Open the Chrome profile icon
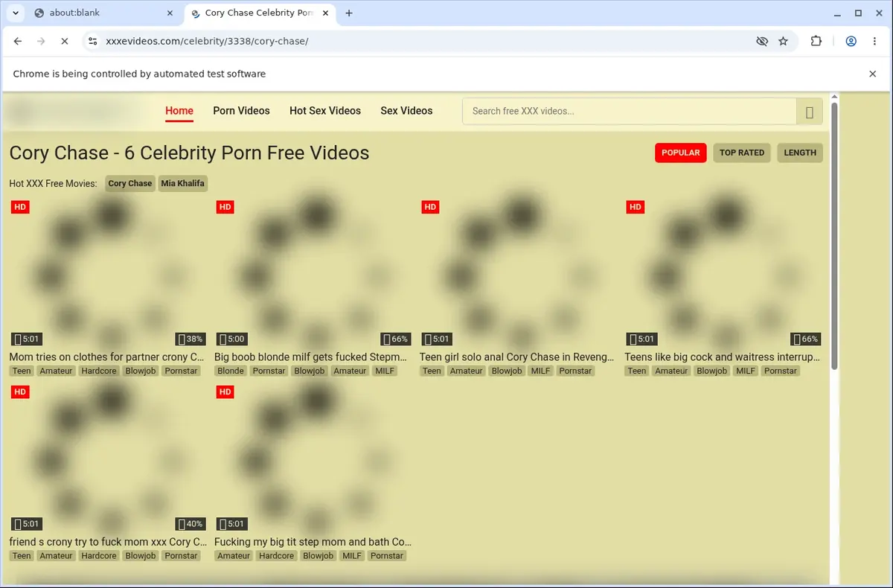This screenshot has height=588, width=893. click(x=851, y=42)
